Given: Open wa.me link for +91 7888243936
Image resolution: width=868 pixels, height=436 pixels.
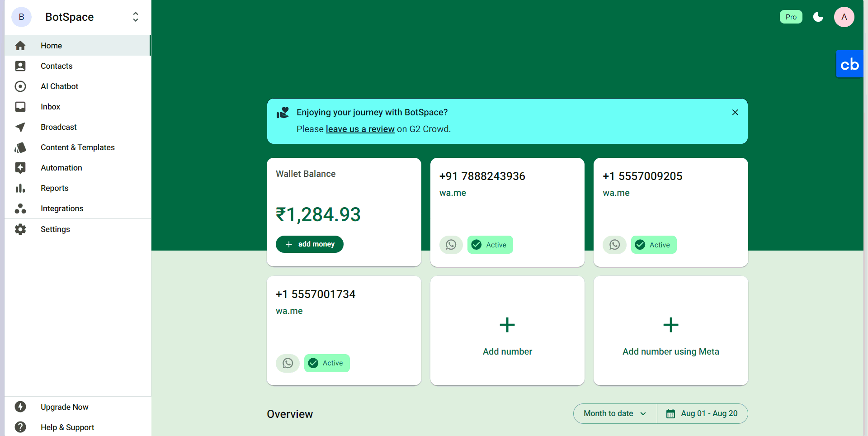Looking at the screenshot, I should click(x=453, y=193).
